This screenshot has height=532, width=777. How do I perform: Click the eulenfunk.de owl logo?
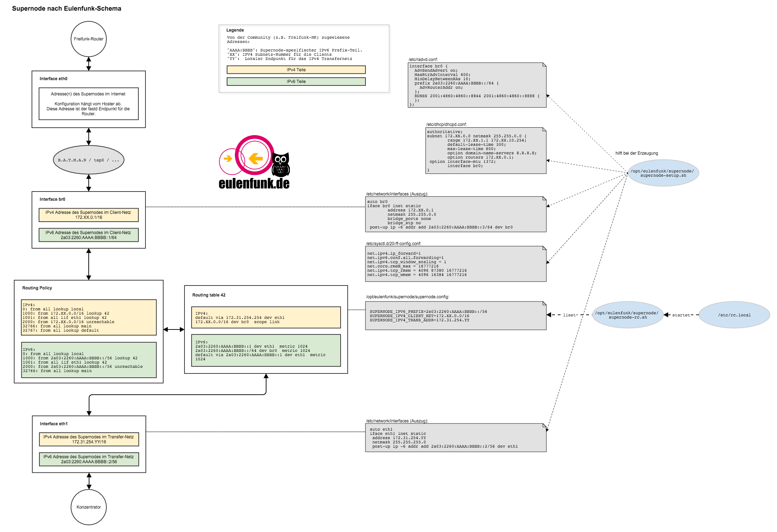tap(280, 165)
